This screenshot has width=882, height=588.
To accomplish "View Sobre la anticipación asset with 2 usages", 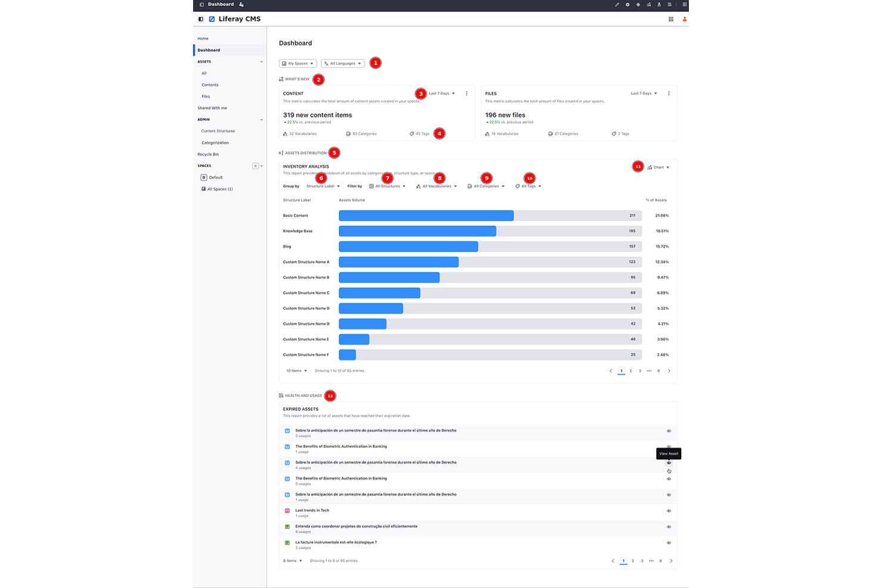I will click(x=669, y=431).
